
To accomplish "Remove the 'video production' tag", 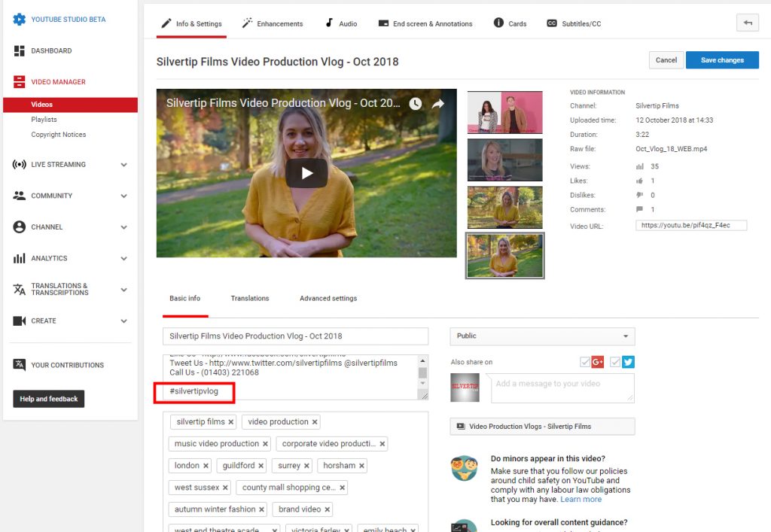I will [315, 422].
